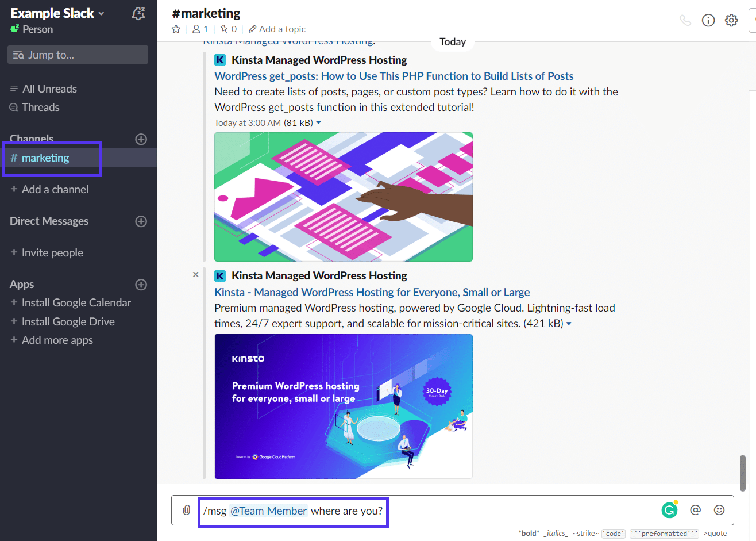Open the 421 kB file options dropdown

coord(568,323)
